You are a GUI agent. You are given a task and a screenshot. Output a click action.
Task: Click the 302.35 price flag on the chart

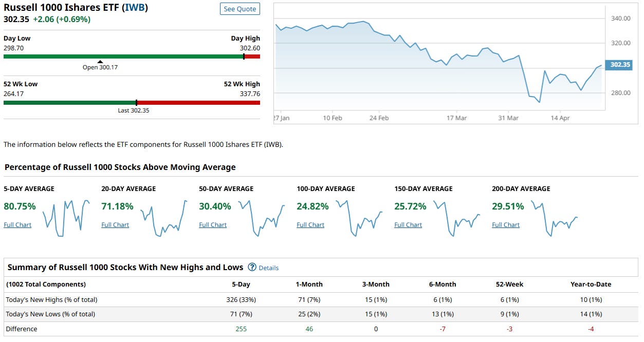(620, 65)
